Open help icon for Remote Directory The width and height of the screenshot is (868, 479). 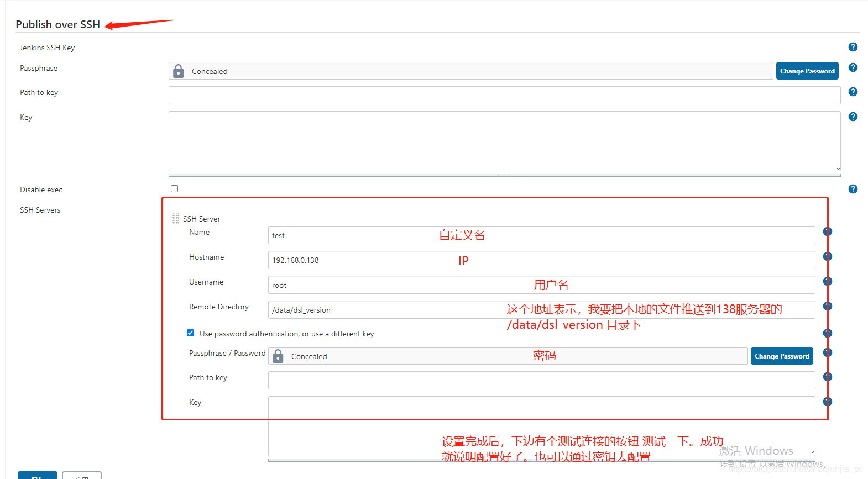pyautogui.click(x=828, y=306)
